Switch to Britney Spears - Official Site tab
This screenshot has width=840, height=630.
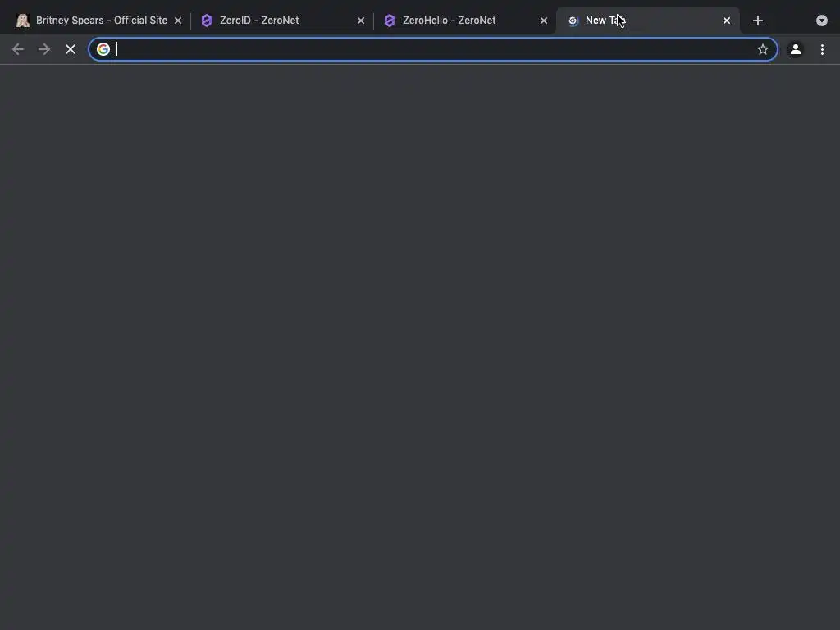pyautogui.click(x=99, y=21)
